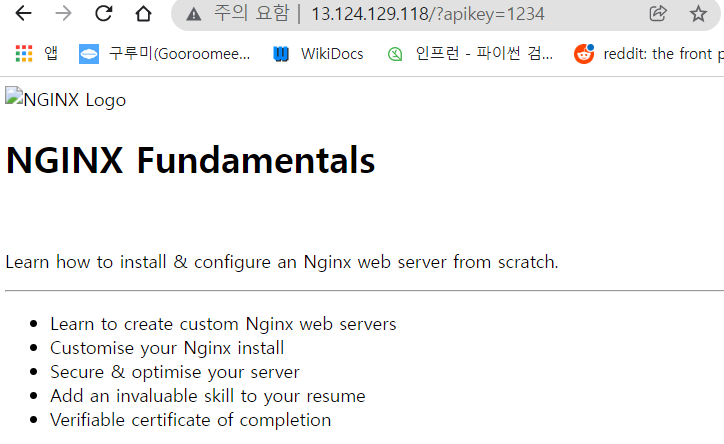Click the not-secure warning triangle icon

(x=193, y=14)
